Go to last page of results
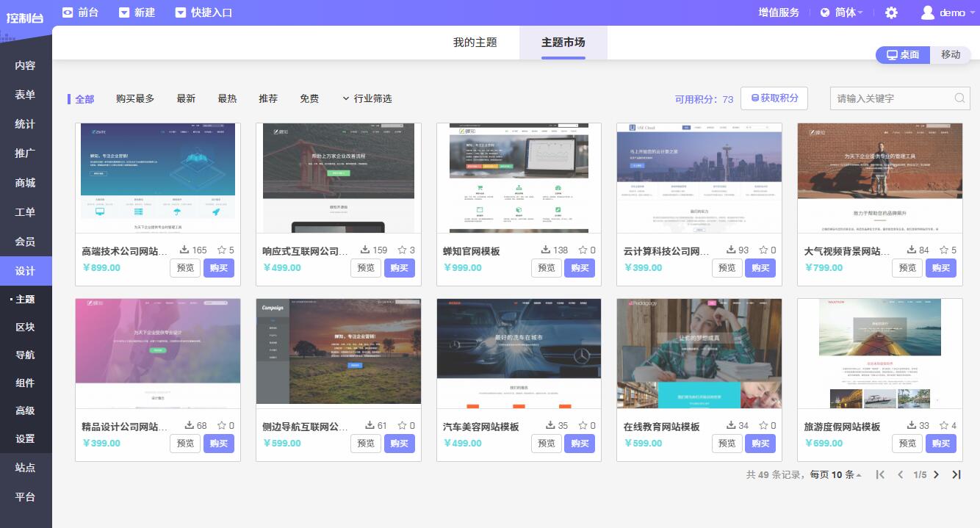Viewport: 980px width, 528px height. 956,474
